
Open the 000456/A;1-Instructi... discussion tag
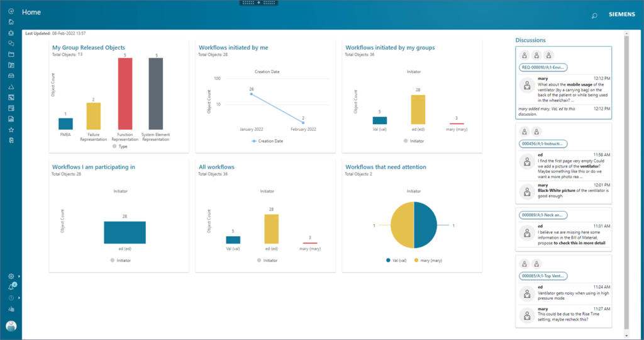543,144
